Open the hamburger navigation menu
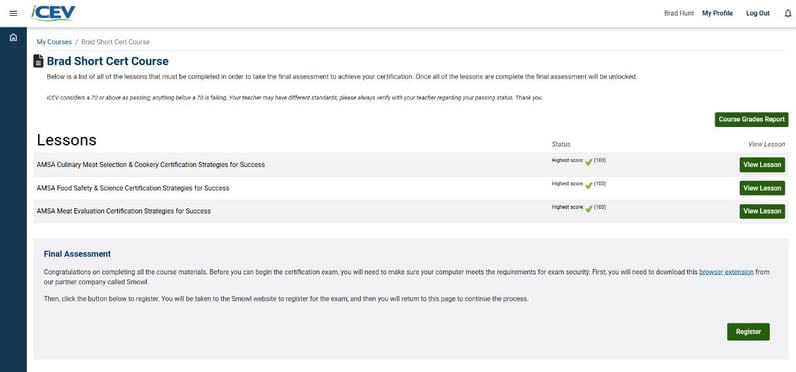Screen dimensions: 796x372 (13, 13)
